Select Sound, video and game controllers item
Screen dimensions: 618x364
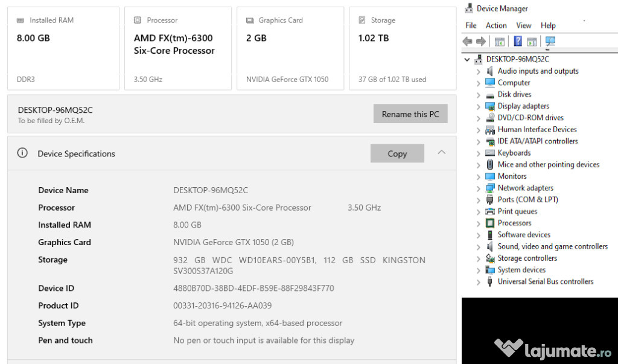click(x=552, y=246)
